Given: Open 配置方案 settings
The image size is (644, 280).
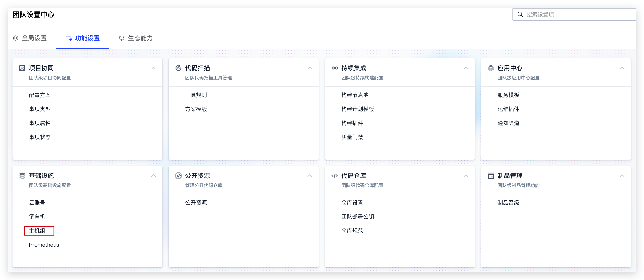Looking at the screenshot, I should pos(40,95).
